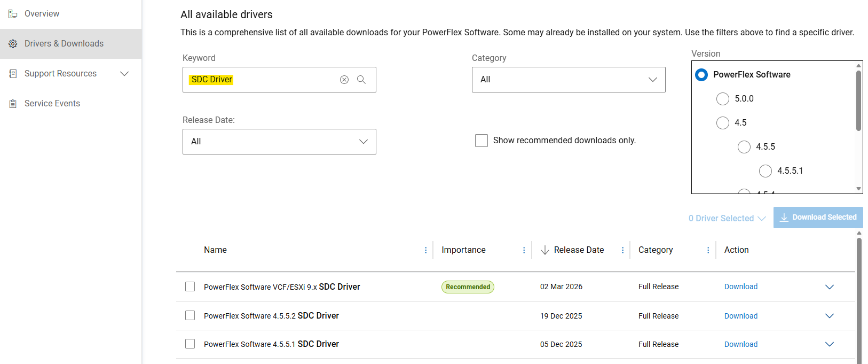The width and height of the screenshot is (868, 364).
Task: Click the Action column header
Action: pyautogui.click(x=736, y=250)
